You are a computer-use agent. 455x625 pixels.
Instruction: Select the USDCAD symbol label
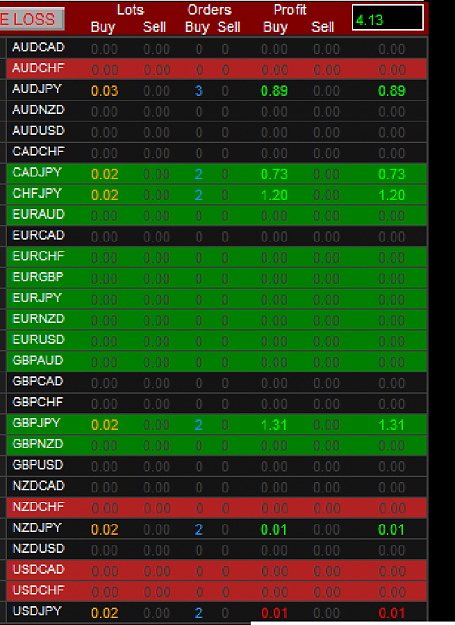coord(38,569)
